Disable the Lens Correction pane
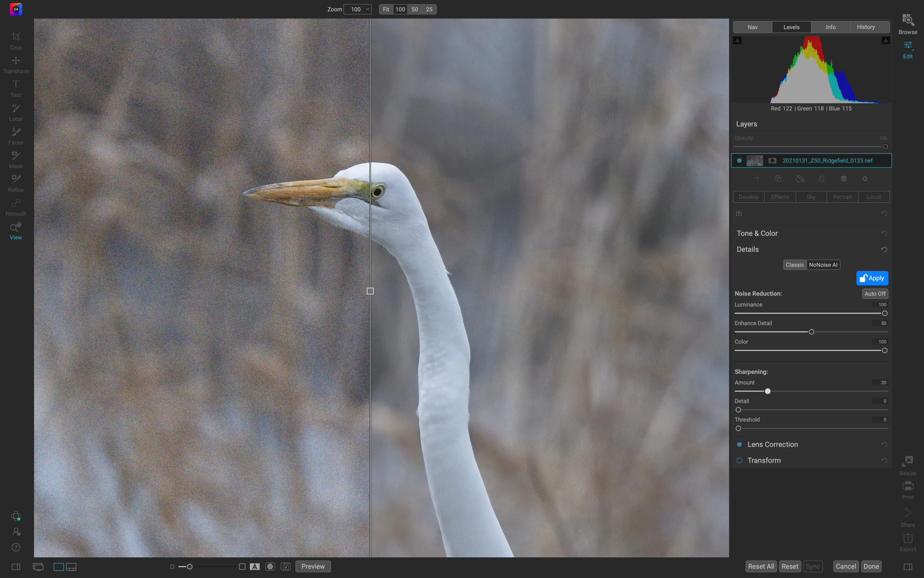The height and width of the screenshot is (578, 924). point(739,444)
